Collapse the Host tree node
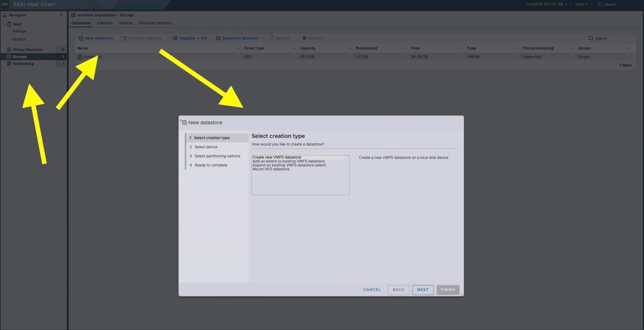The width and height of the screenshot is (644, 330). pos(5,24)
